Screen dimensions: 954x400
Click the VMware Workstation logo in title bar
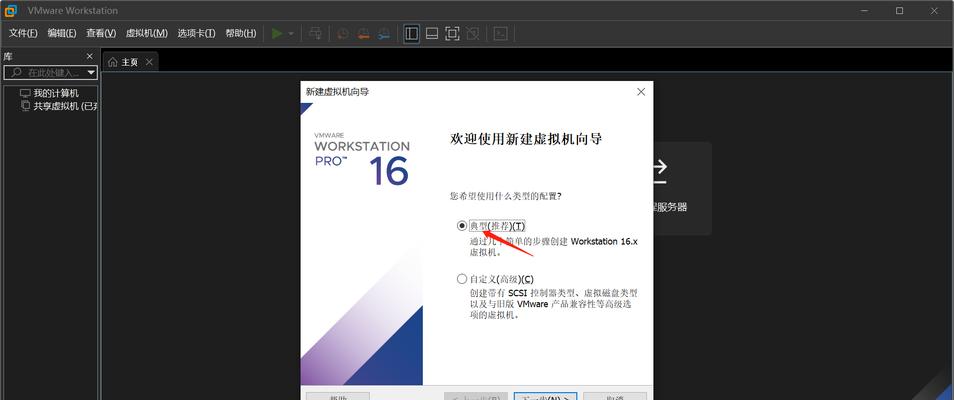click(11, 10)
